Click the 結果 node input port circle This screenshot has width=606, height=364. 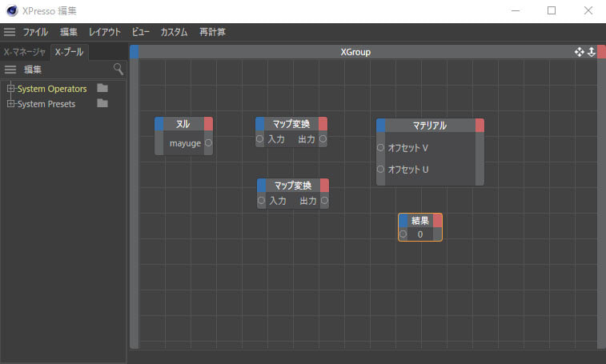click(x=403, y=234)
